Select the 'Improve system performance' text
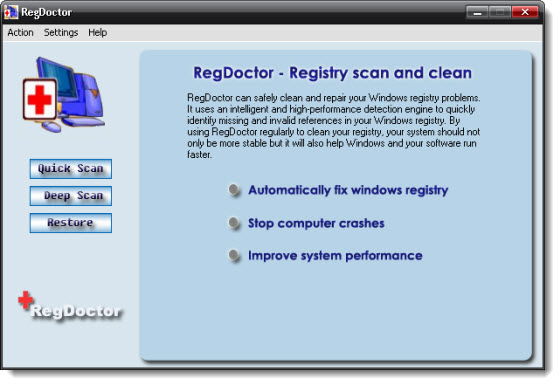The width and height of the screenshot is (560, 385). pos(335,256)
